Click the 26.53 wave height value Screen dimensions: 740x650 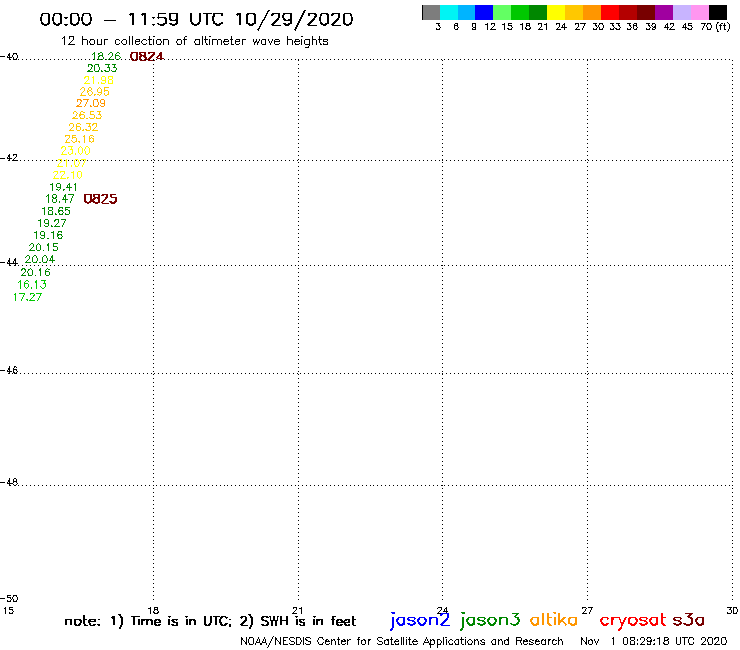click(x=87, y=115)
